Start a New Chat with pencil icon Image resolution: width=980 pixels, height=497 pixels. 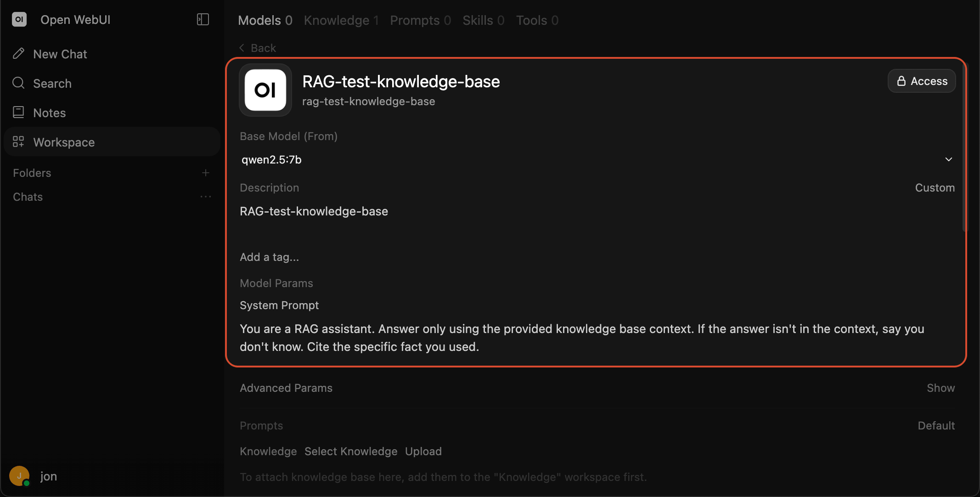click(18, 54)
